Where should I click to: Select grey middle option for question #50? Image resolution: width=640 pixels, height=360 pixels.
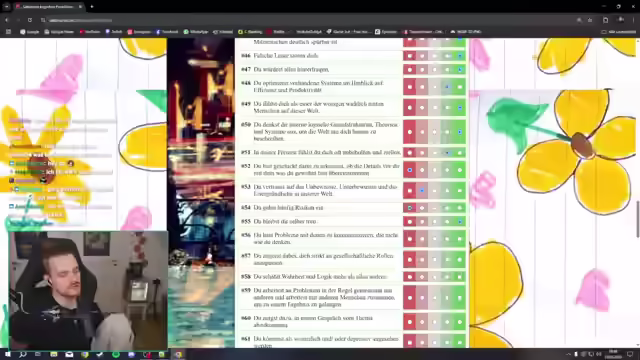(x=435, y=132)
